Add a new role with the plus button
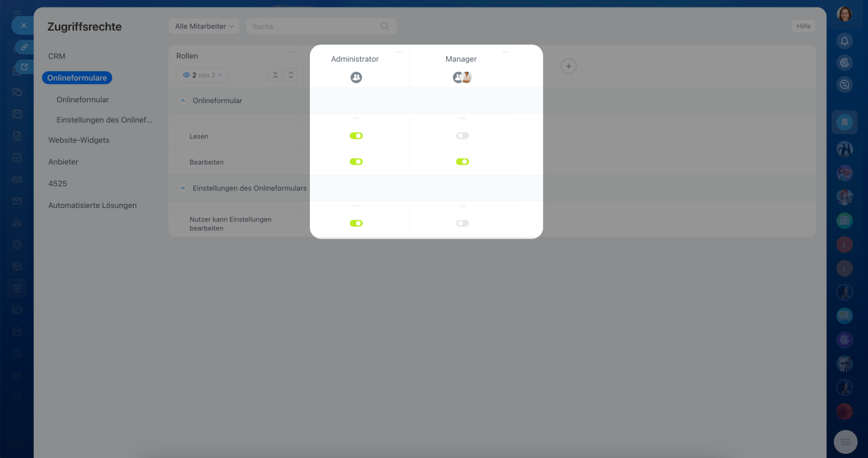 [568, 66]
